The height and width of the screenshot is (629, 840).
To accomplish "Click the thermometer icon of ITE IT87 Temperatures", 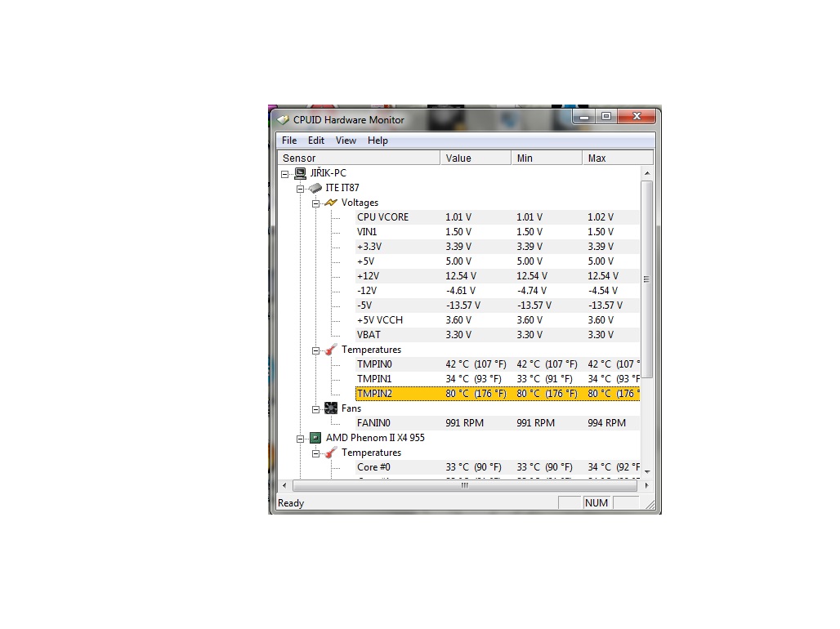I will point(331,350).
